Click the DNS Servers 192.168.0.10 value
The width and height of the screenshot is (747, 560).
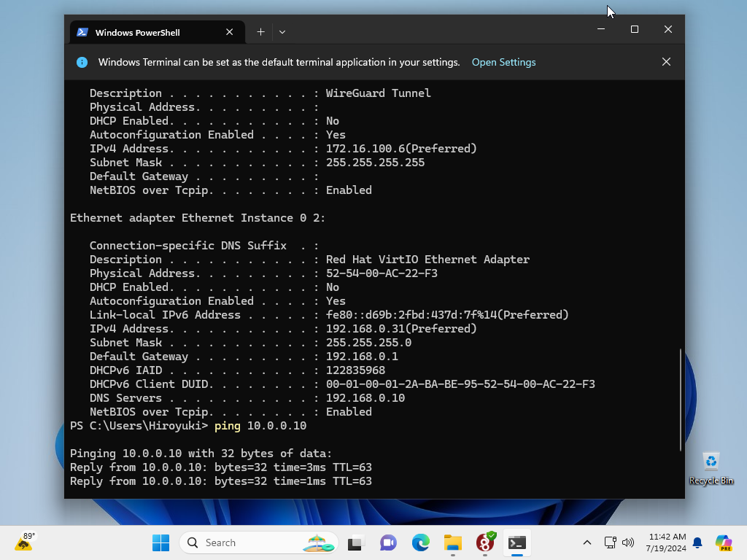[x=365, y=398]
